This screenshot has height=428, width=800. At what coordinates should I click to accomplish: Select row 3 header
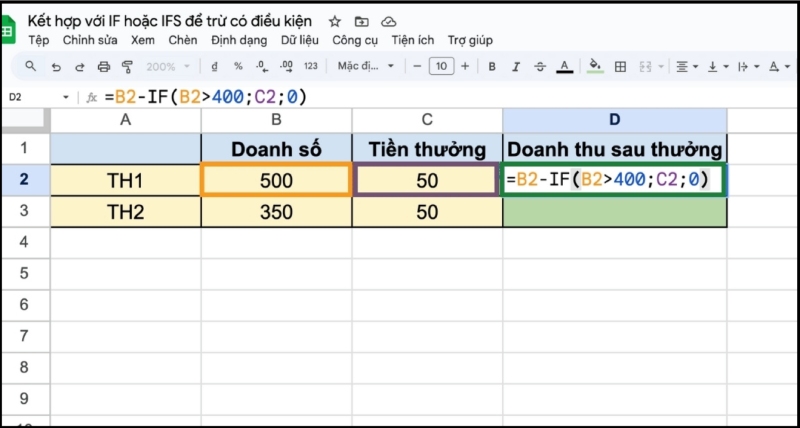pyautogui.click(x=24, y=211)
